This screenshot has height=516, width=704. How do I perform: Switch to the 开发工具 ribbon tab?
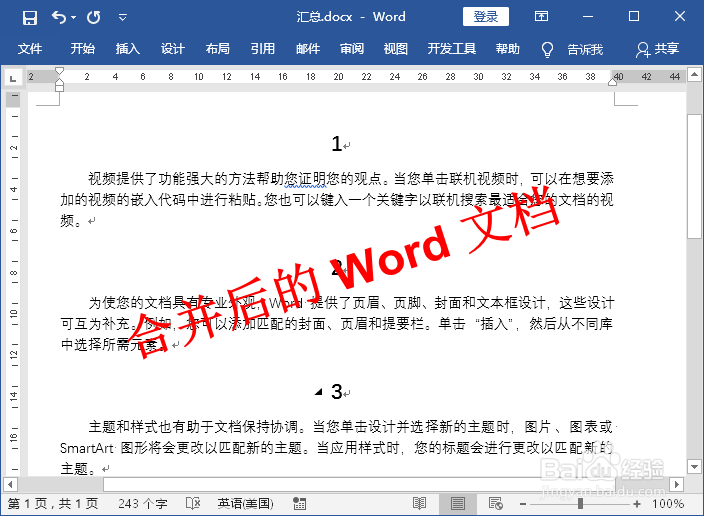pos(452,49)
